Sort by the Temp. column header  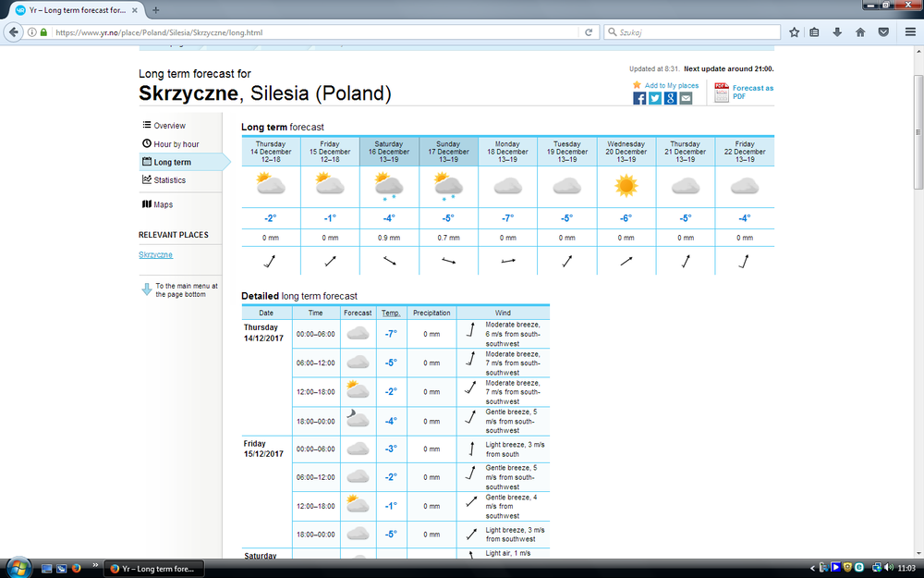[391, 314]
